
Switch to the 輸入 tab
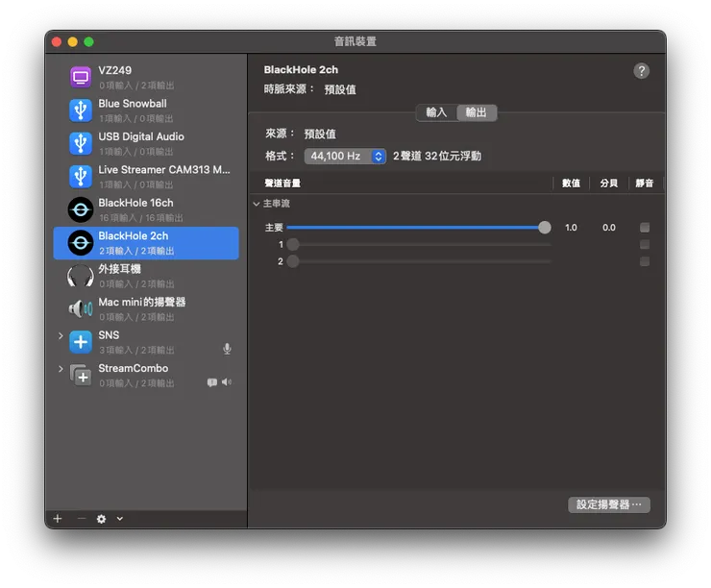(436, 112)
